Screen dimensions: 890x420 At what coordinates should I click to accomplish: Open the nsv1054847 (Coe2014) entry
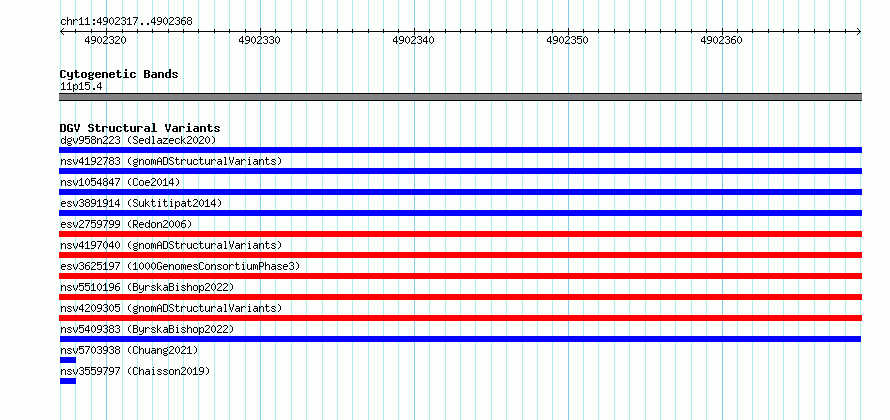(x=120, y=182)
